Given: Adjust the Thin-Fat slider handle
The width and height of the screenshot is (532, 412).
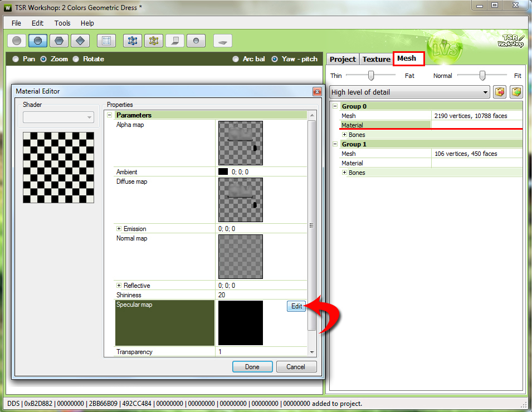Looking at the screenshot, I should coord(371,75).
